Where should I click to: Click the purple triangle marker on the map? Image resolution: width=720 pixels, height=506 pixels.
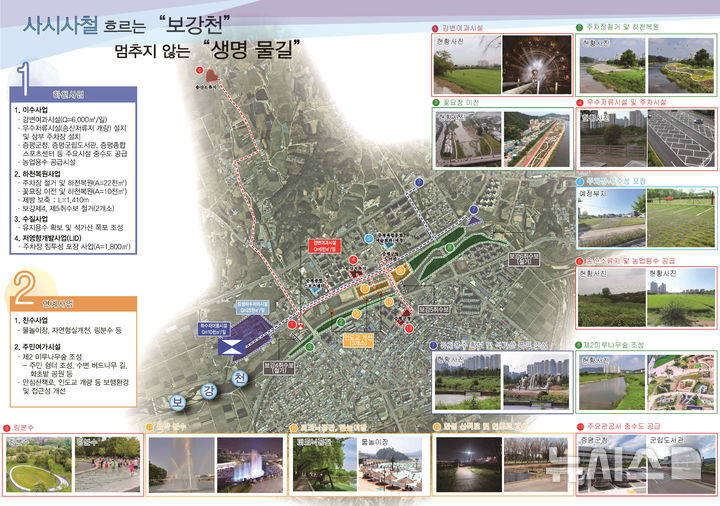(474, 220)
